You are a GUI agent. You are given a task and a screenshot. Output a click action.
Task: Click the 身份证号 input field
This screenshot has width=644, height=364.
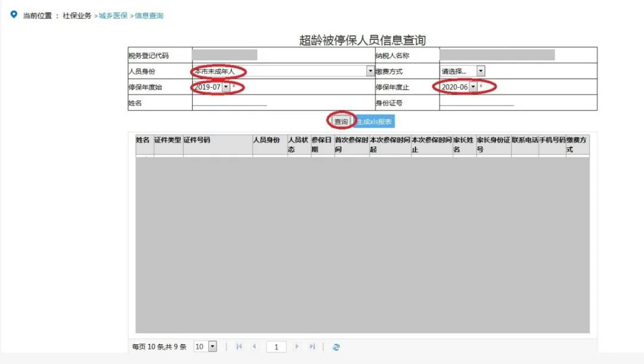[477, 103]
